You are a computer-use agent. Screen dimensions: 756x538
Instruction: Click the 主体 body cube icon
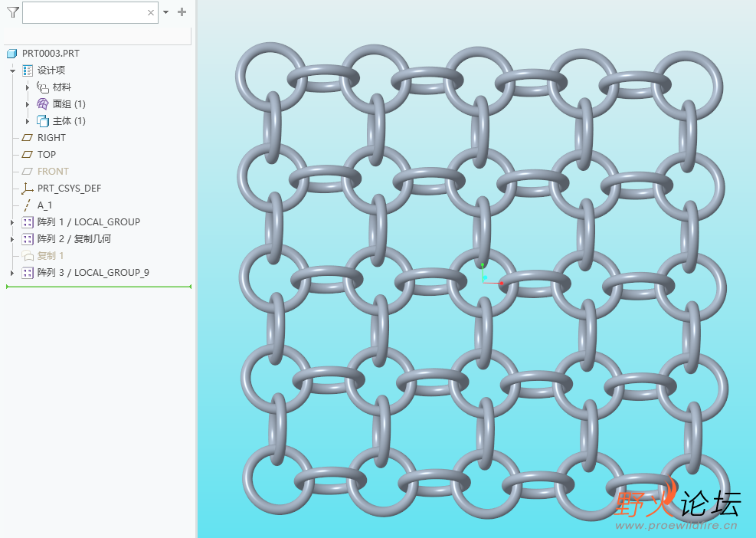tap(43, 121)
